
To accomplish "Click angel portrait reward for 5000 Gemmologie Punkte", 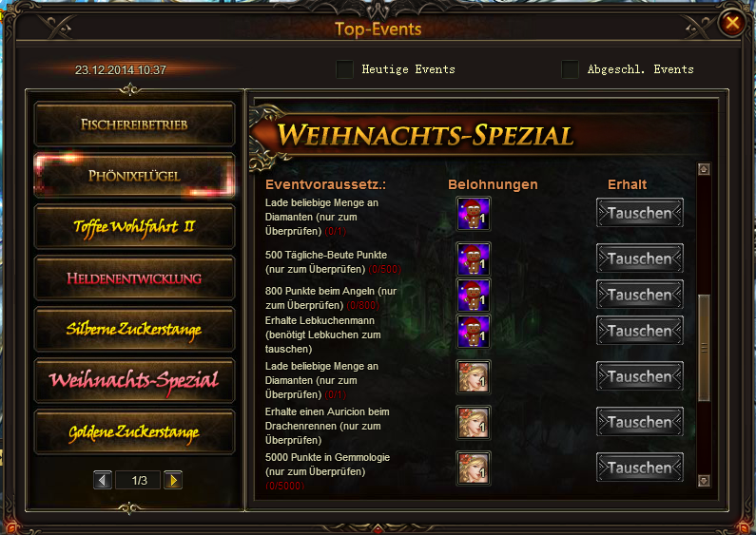I will pos(474,468).
